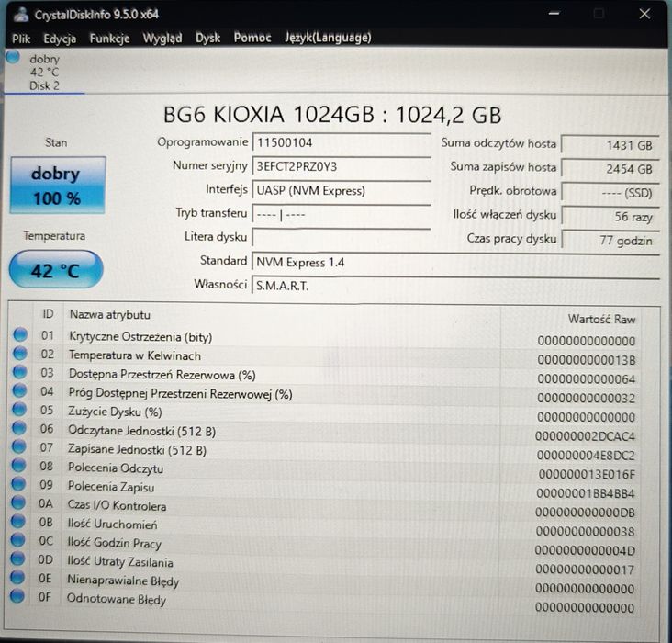Minimize the CrystalDiskInfo window
Image resolution: width=672 pixels, height=643 pixels.
click(554, 14)
